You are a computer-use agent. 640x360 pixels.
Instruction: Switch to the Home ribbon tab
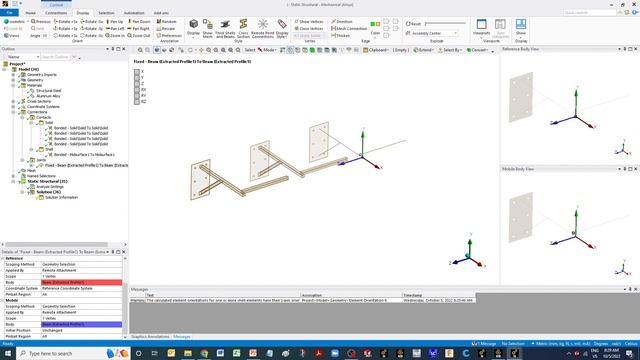click(31, 13)
